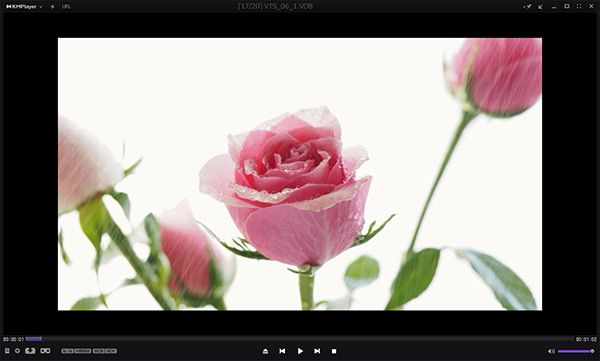Click the middle of the seek bar

pyautogui.click(x=300, y=339)
